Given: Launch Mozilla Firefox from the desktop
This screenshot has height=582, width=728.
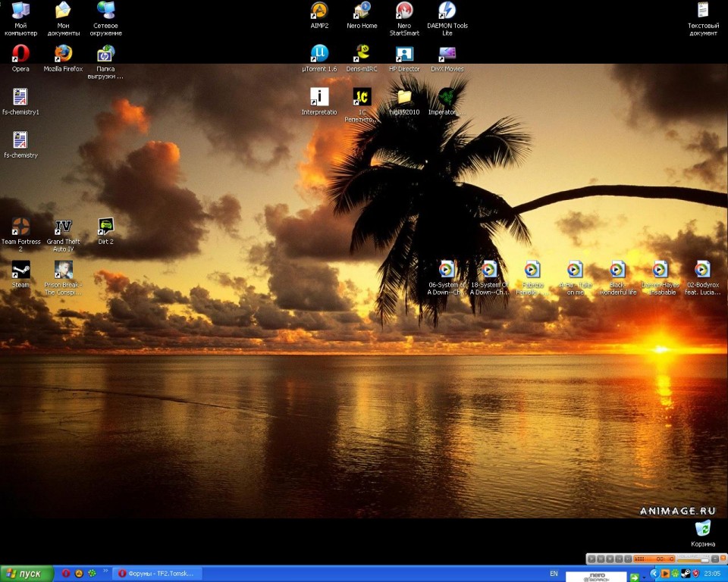Looking at the screenshot, I should [x=63, y=54].
